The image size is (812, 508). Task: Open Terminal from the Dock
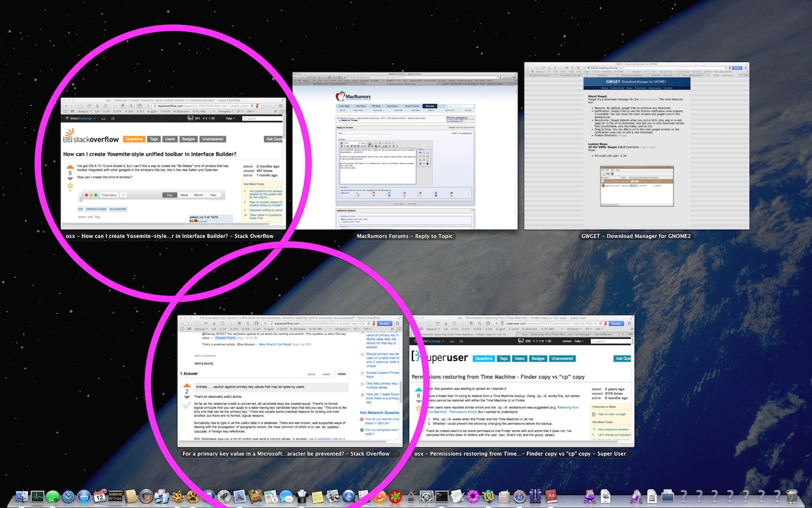click(442, 496)
